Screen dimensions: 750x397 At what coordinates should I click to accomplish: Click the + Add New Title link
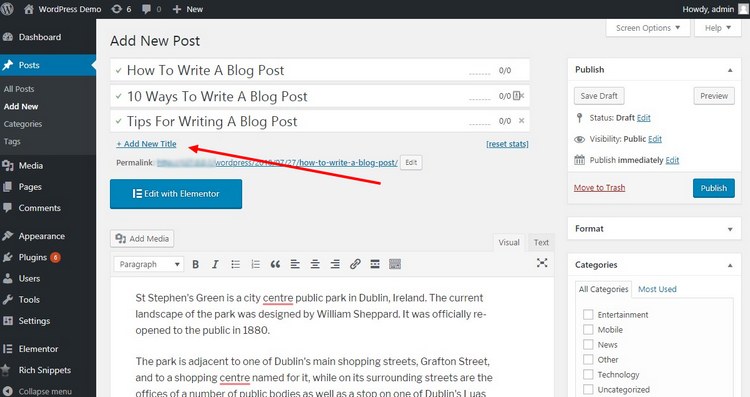point(146,144)
